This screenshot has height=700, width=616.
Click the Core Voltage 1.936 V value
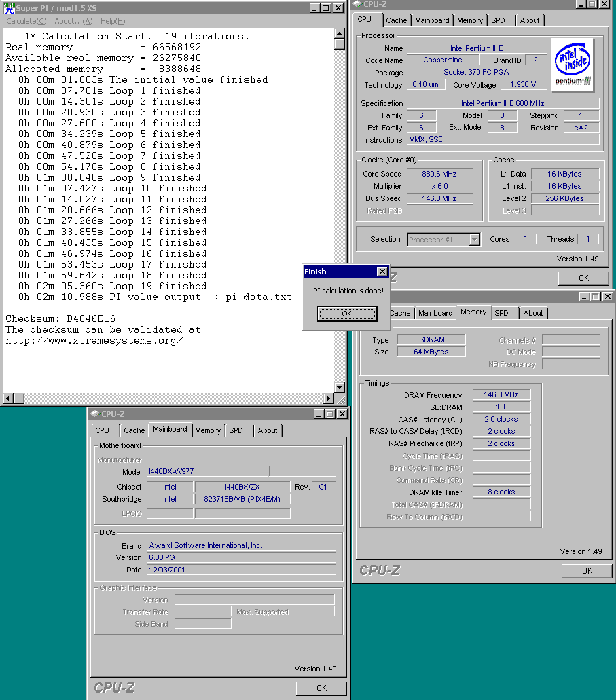point(523,84)
